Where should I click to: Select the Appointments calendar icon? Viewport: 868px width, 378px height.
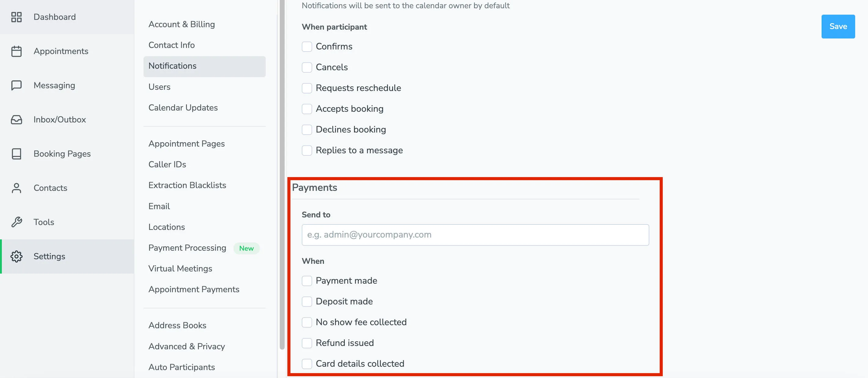point(16,51)
